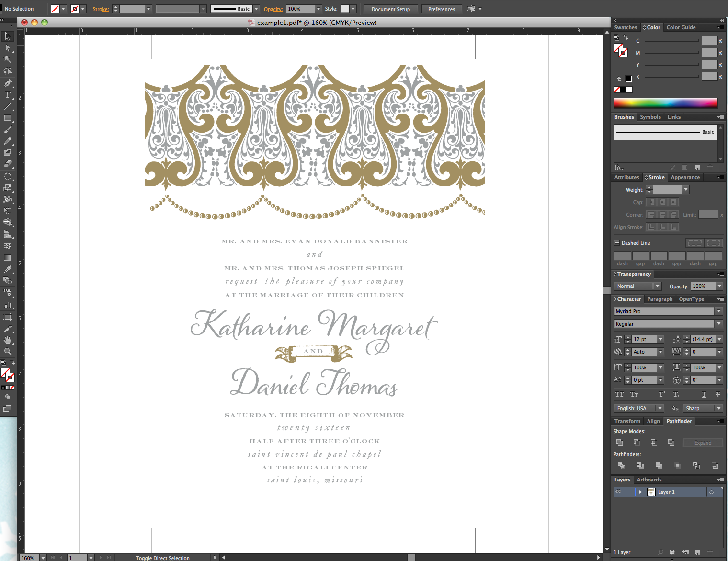This screenshot has width=728, height=561.
Task: Click Layer 1 target circle
Action: (x=712, y=492)
